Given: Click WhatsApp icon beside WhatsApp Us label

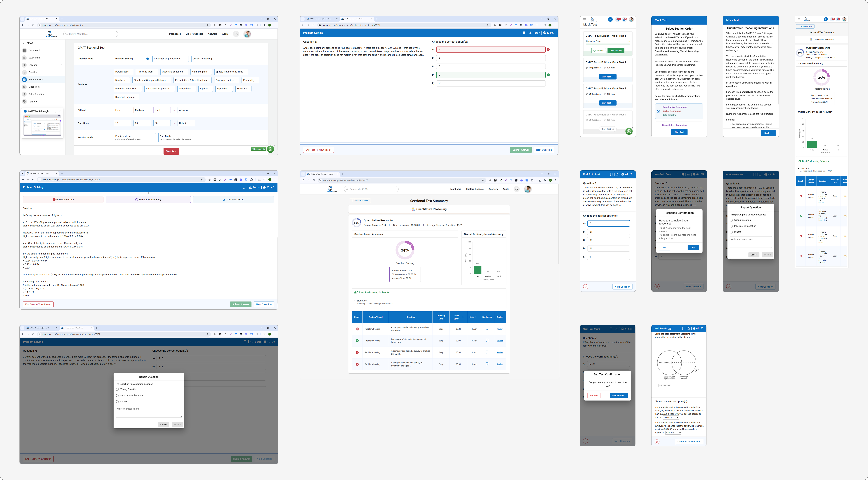Looking at the screenshot, I should (270, 149).
